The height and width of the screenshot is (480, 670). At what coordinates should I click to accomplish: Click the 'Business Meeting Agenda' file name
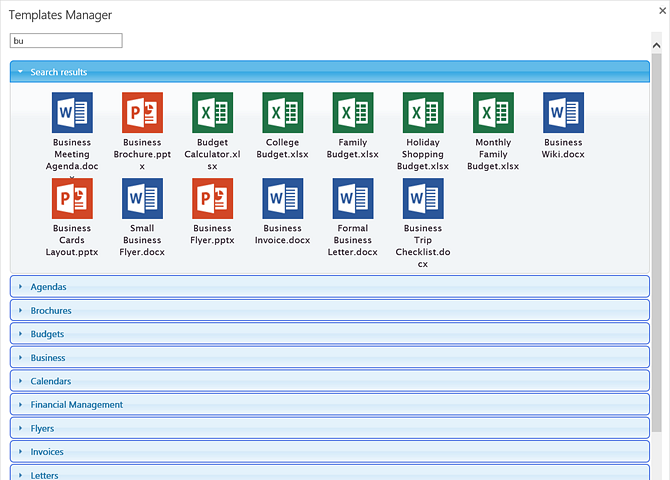point(72,154)
